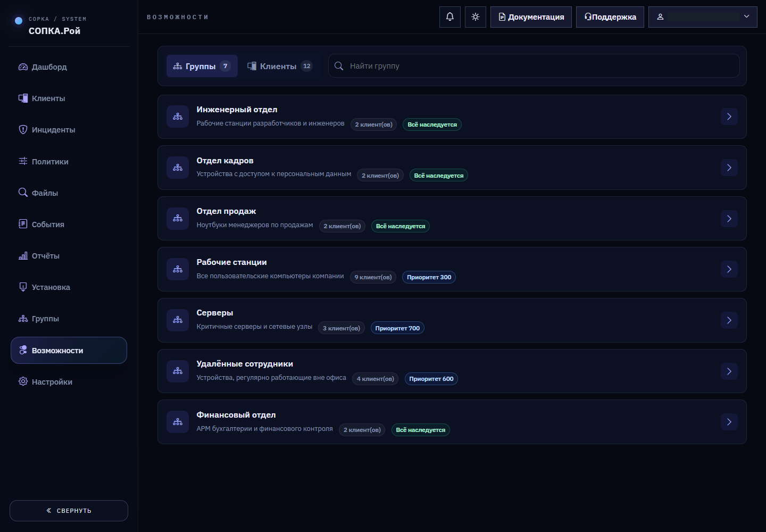Expand Инженерный отдел chevron

(729, 117)
